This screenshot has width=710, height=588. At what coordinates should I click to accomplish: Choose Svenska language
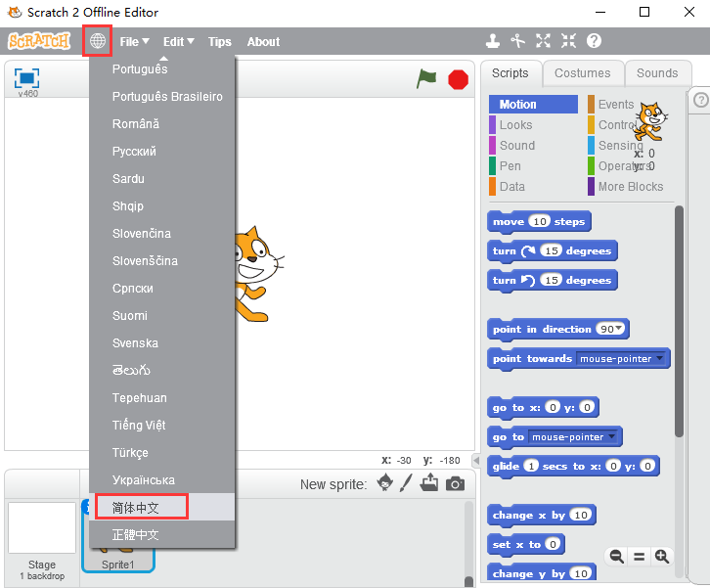pyautogui.click(x=161, y=343)
